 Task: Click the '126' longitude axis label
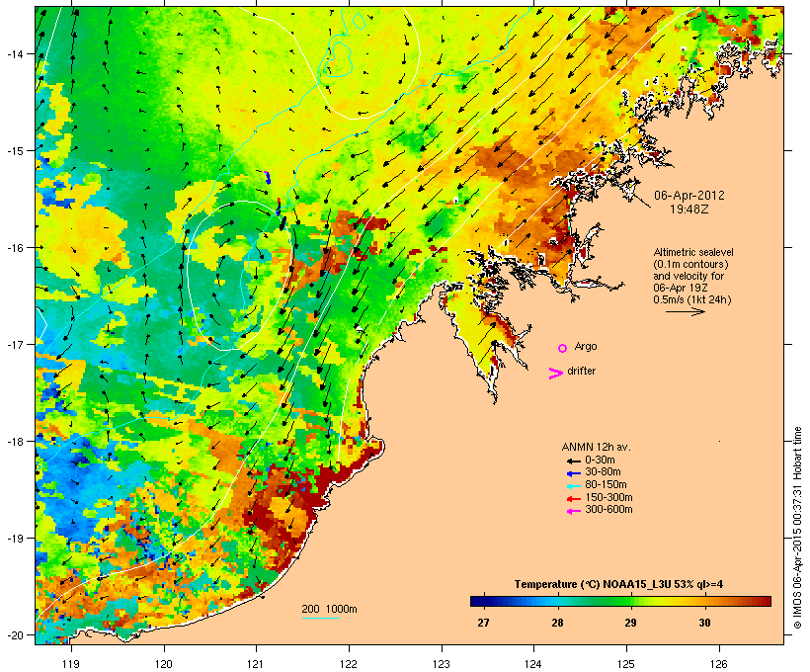(719, 664)
